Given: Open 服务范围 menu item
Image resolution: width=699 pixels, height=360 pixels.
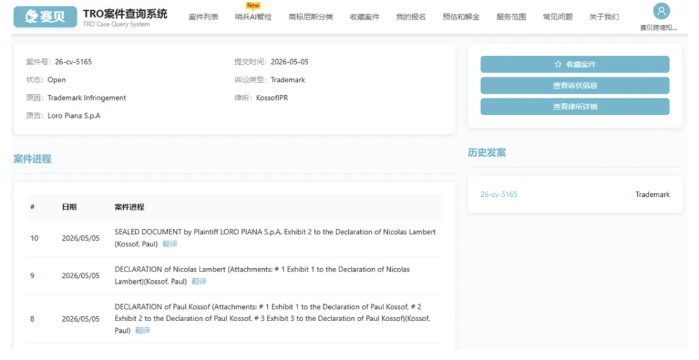Looking at the screenshot, I should pos(511,17).
